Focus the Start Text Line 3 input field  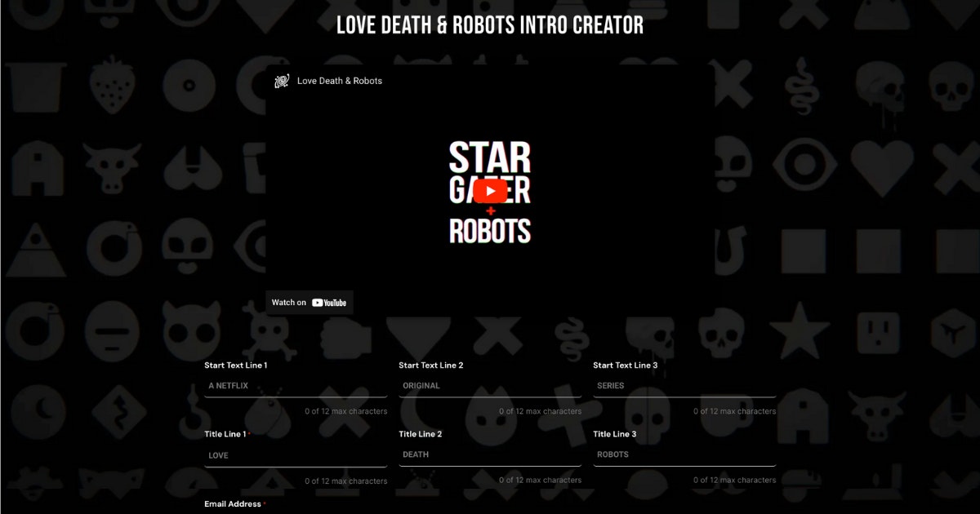684,386
